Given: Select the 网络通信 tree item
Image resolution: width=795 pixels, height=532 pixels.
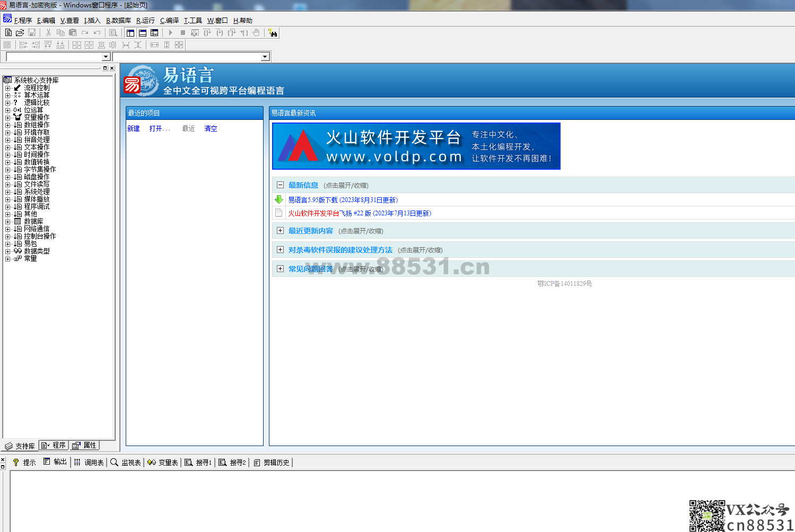Looking at the screenshot, I should coord(37,229).
